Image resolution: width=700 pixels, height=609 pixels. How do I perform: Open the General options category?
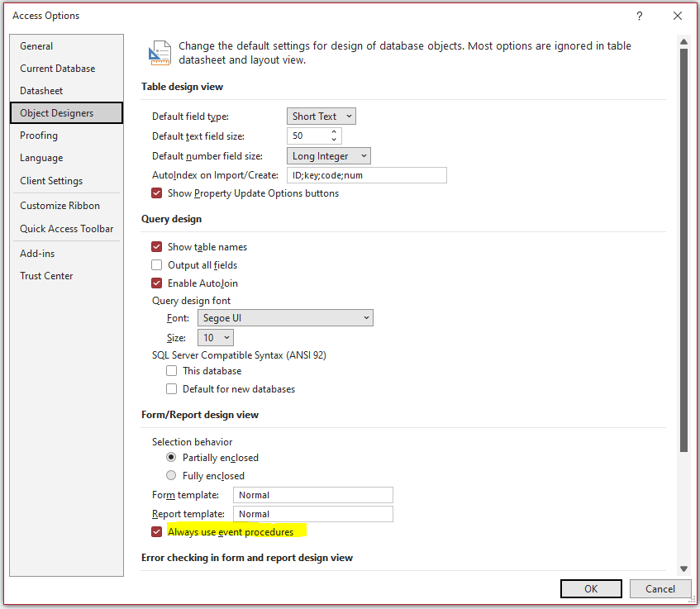tap(66, 46)
